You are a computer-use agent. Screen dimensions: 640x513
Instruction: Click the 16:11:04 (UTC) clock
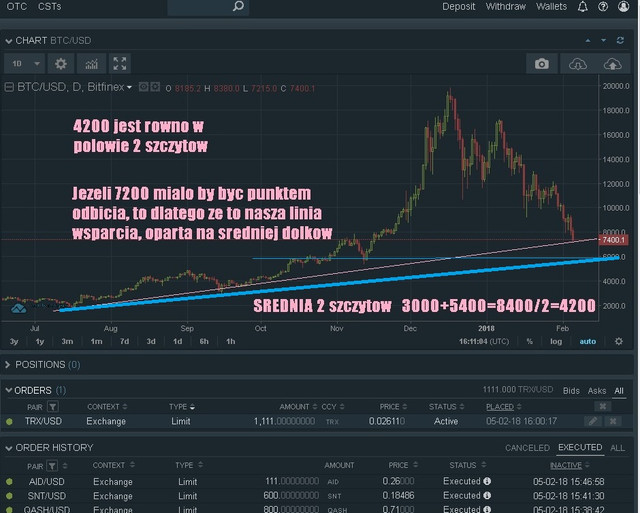pos(484,341)
